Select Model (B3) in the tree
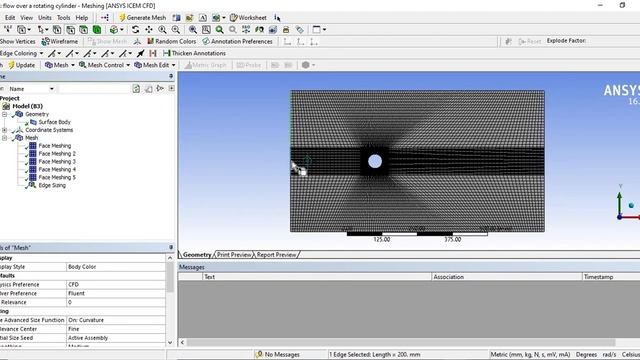Image resolution: width=640 pixels, height=360 pixels. tap(27, 106)
